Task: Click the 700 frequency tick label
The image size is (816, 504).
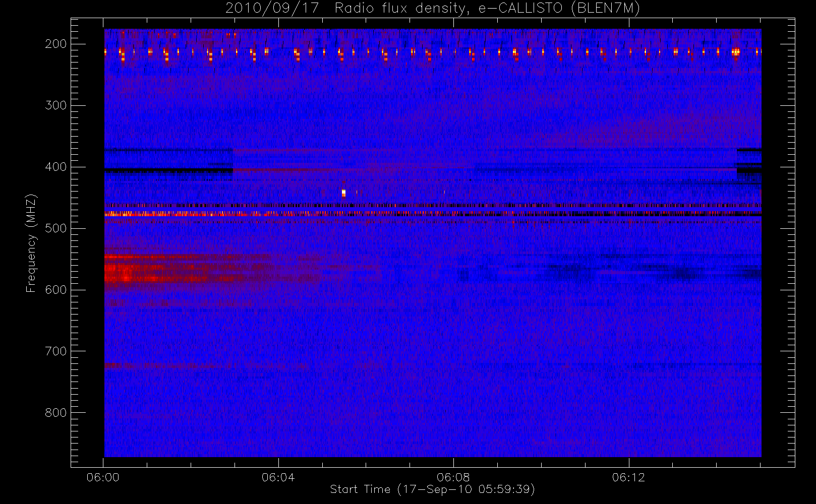Action: tap(56, 351)
